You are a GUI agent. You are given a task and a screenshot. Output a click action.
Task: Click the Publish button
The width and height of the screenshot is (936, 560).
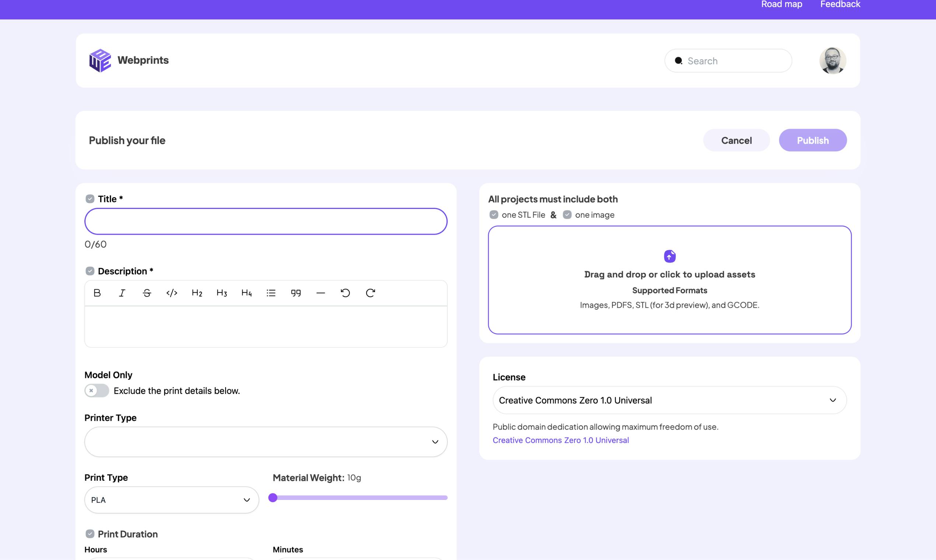click(813, 140)
